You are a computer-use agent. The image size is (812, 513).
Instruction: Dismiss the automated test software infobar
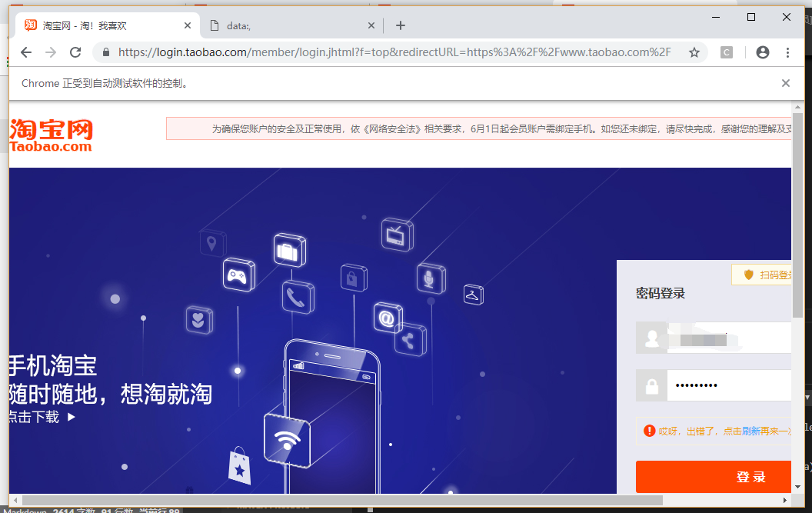point(786,83)
